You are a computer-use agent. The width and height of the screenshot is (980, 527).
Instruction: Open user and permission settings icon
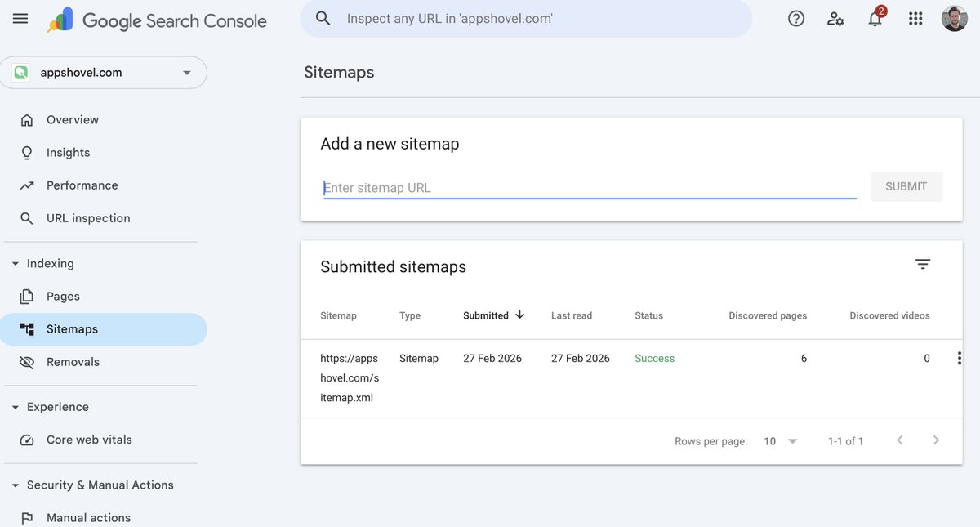835,19
